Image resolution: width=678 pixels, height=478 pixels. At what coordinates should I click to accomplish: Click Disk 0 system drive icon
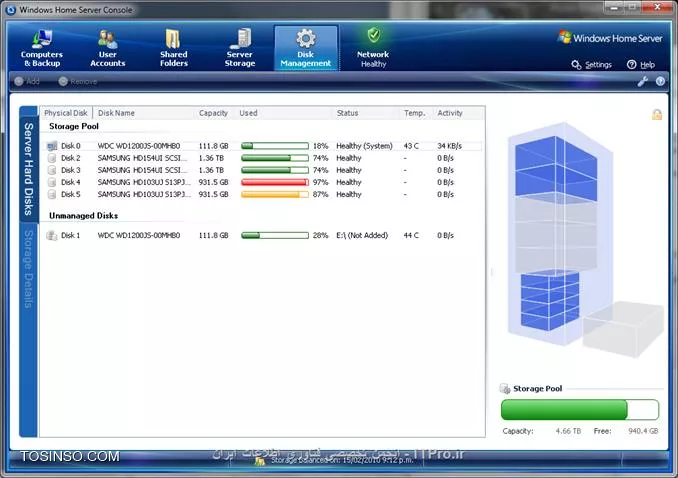coord(52,146)
